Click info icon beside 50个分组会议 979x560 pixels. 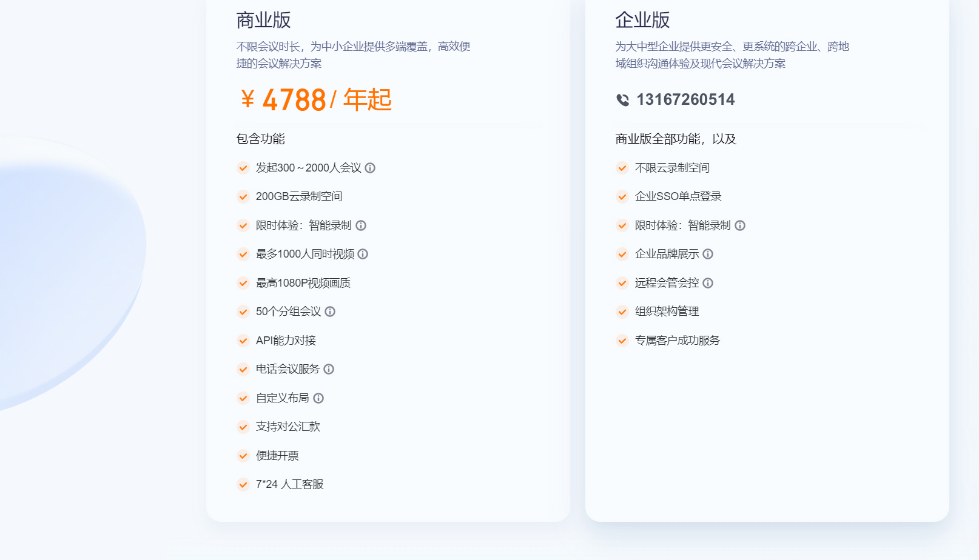pyautogui.click(x=330, y=312)
